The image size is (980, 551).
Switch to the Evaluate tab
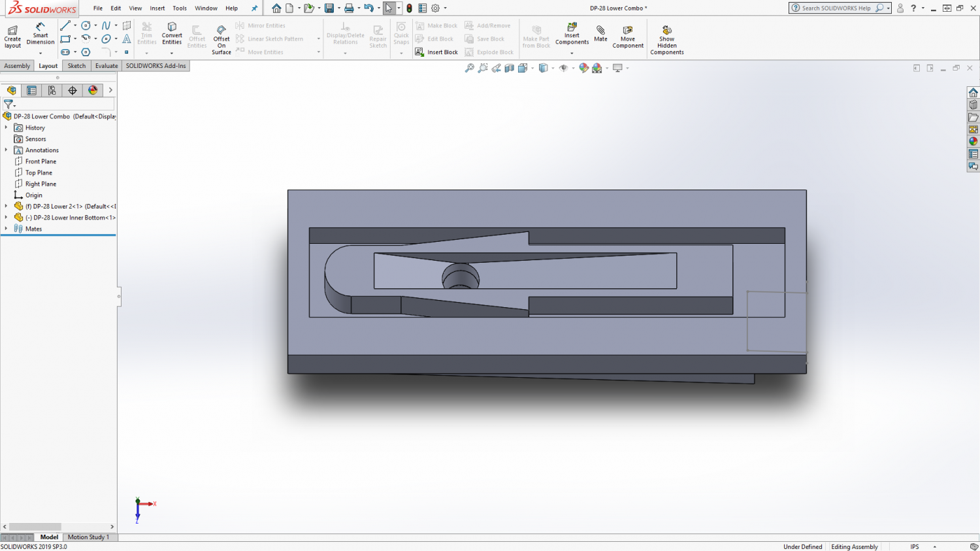click(106, 66)
